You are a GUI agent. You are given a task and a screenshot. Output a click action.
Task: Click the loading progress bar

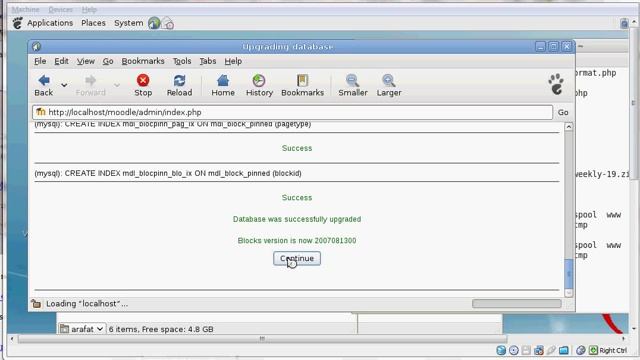(517, 304)
